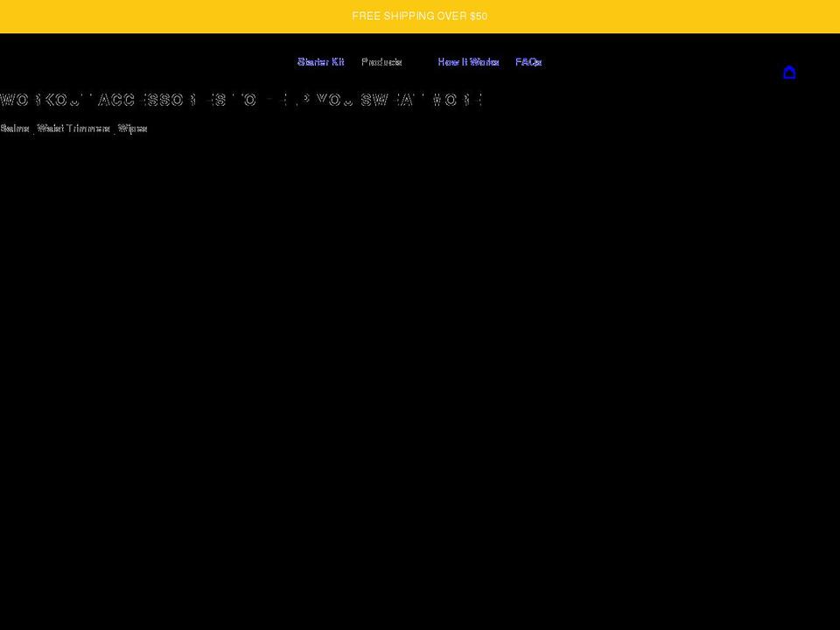Go to the Starter Kit page
This screenshot has width=840, height=630.
click(321, 62)
